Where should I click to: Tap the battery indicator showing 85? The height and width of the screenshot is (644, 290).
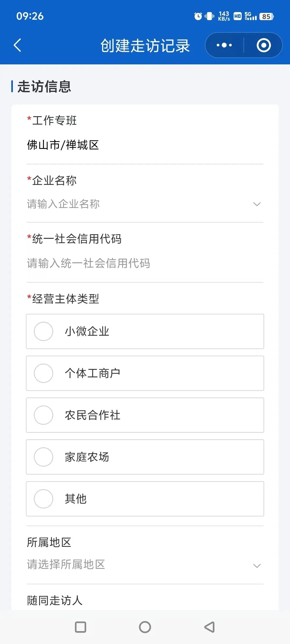pyautogui.click(x=266, y=16)
